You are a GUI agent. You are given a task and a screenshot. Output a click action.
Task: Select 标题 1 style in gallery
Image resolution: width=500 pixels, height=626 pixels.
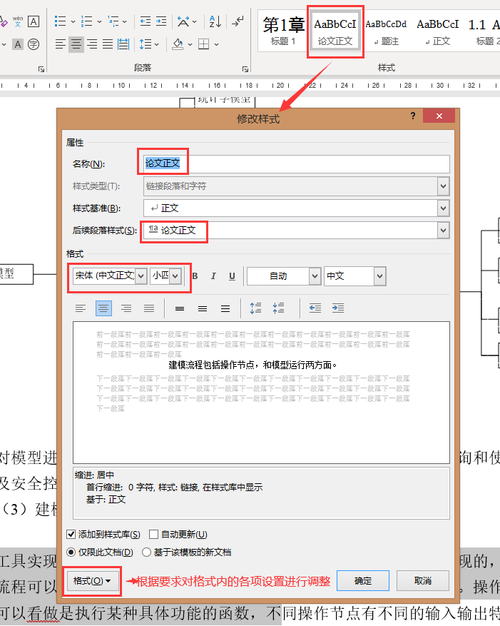coord(283,31)
